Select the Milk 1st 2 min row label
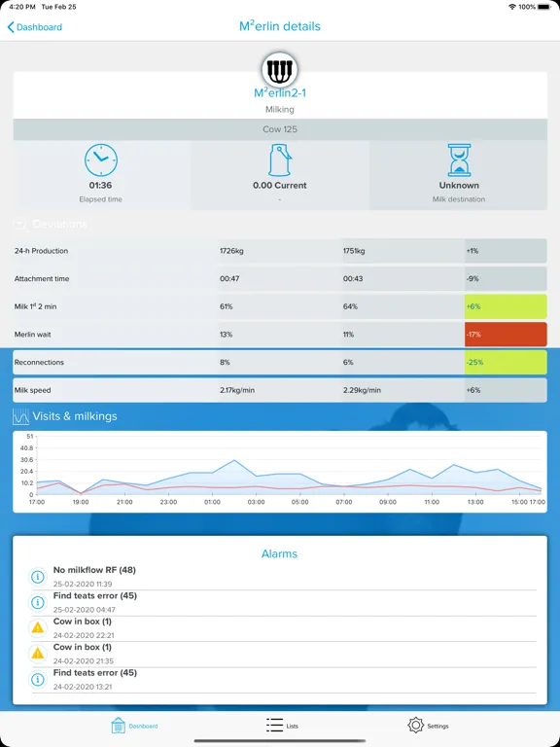The image size is (560, 747). (35, 306)
